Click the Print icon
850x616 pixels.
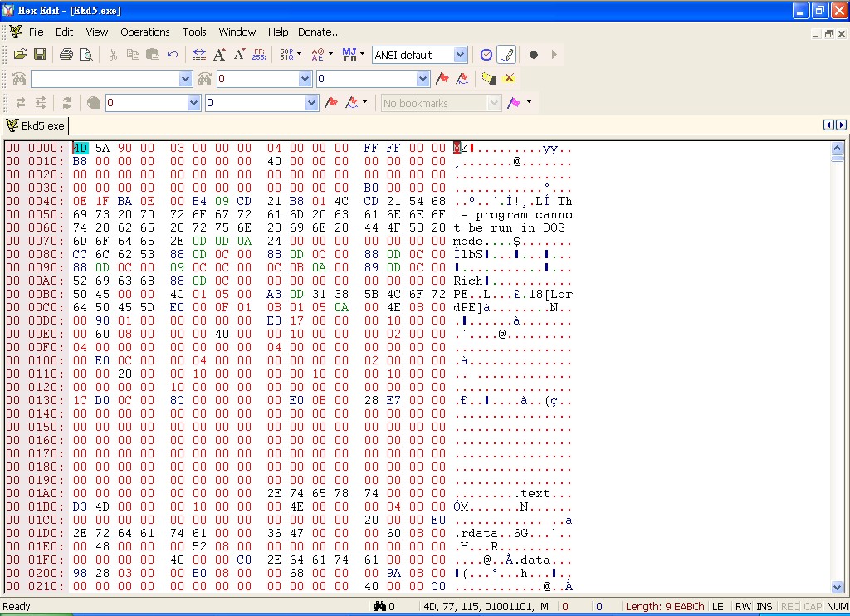pyautogui.click(x=66, y=54)
